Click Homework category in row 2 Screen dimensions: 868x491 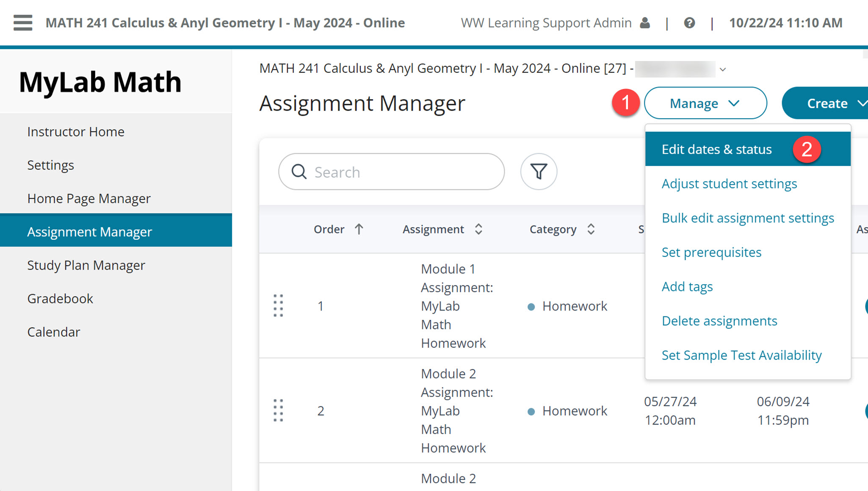click(575, 411)
